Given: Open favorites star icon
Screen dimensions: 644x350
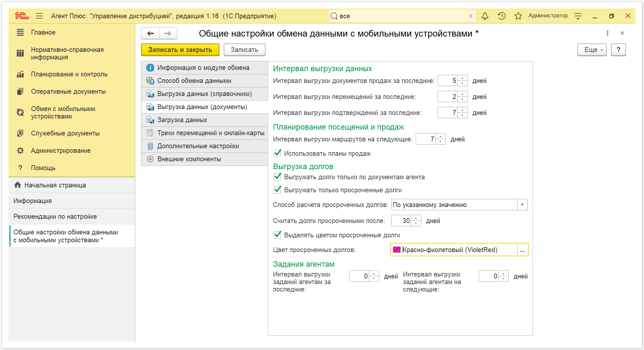Looking at the screenshot, I should pos(518,16).
